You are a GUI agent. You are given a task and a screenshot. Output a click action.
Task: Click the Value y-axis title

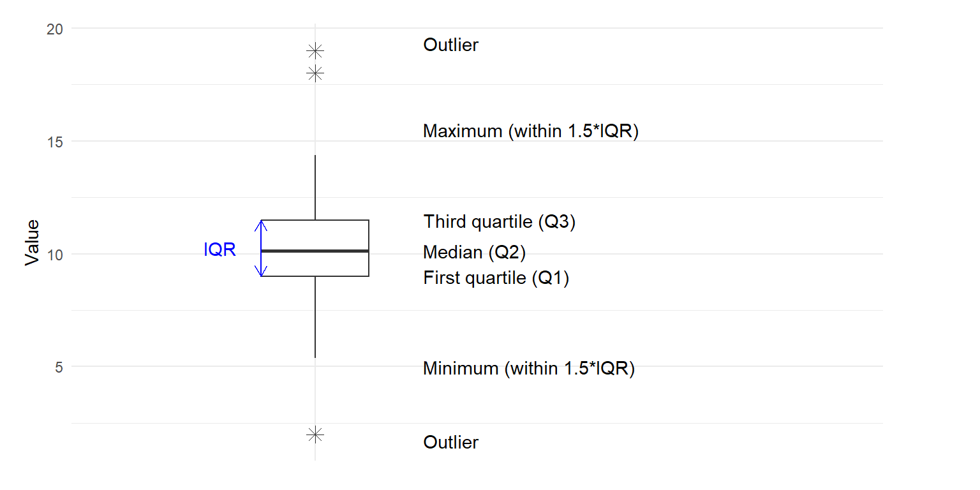(32, 242)
